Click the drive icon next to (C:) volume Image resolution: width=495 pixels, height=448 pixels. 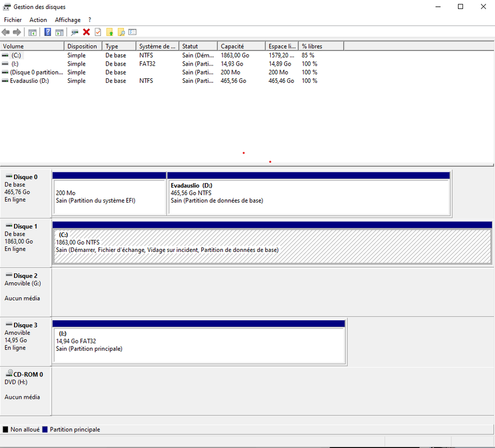(x=5, y=55)
